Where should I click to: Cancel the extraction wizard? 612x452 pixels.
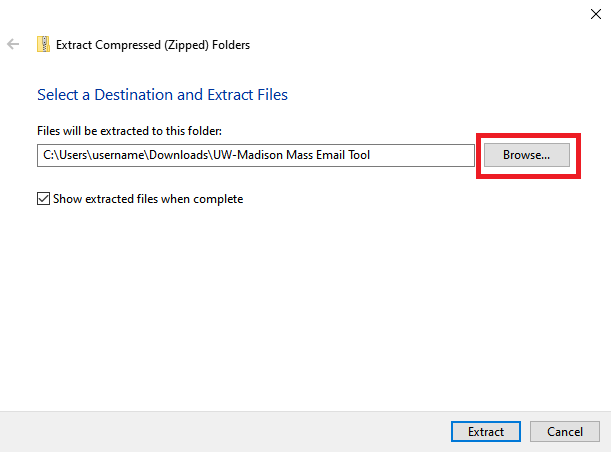(564, 432)
